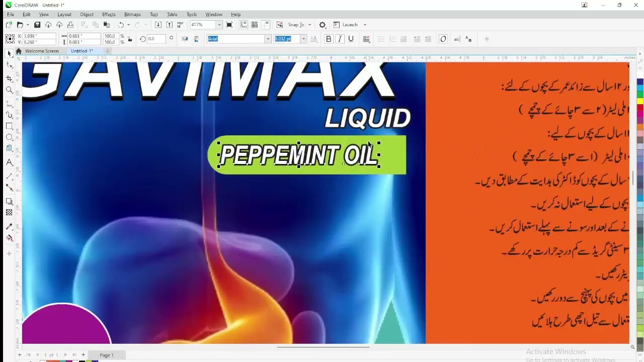Expand the Undo history dropdown arrow

point(128,25)
